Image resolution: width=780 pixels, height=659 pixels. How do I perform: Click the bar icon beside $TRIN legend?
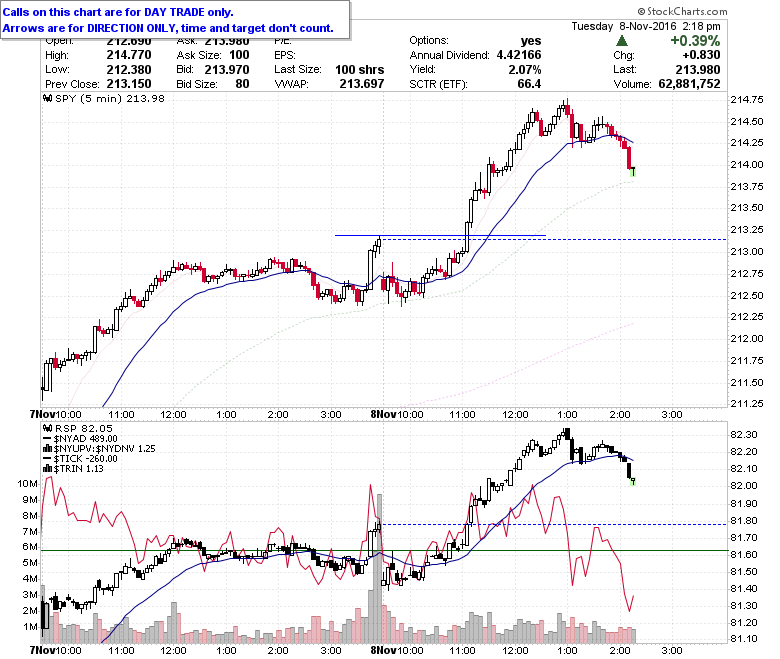coord(48,469)
